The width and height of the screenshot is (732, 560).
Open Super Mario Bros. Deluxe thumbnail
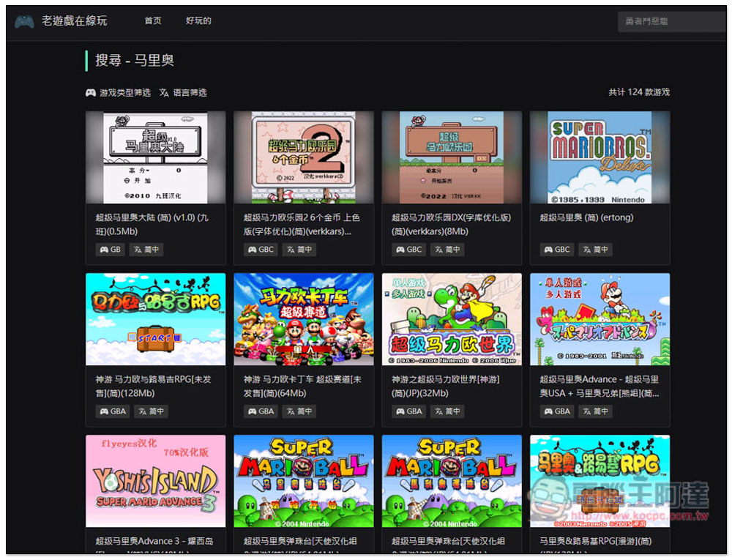point(600,157)
